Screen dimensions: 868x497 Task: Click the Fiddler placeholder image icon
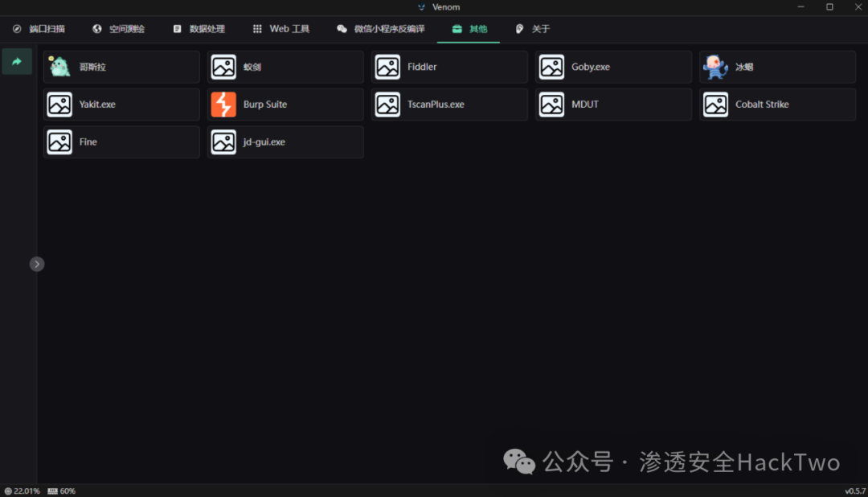coord(387,67)
